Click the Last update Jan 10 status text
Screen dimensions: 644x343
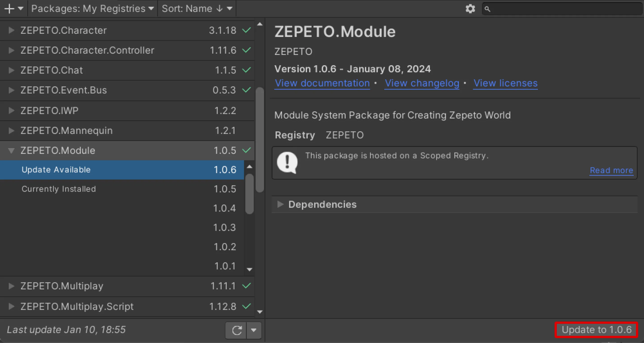(66, 330)
